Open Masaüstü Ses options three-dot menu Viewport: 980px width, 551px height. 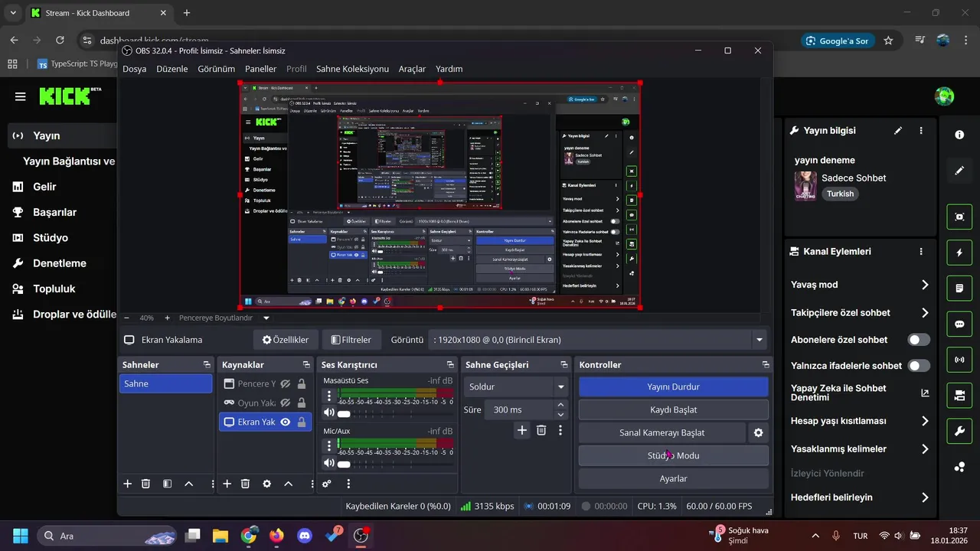[x=329, y=396]
